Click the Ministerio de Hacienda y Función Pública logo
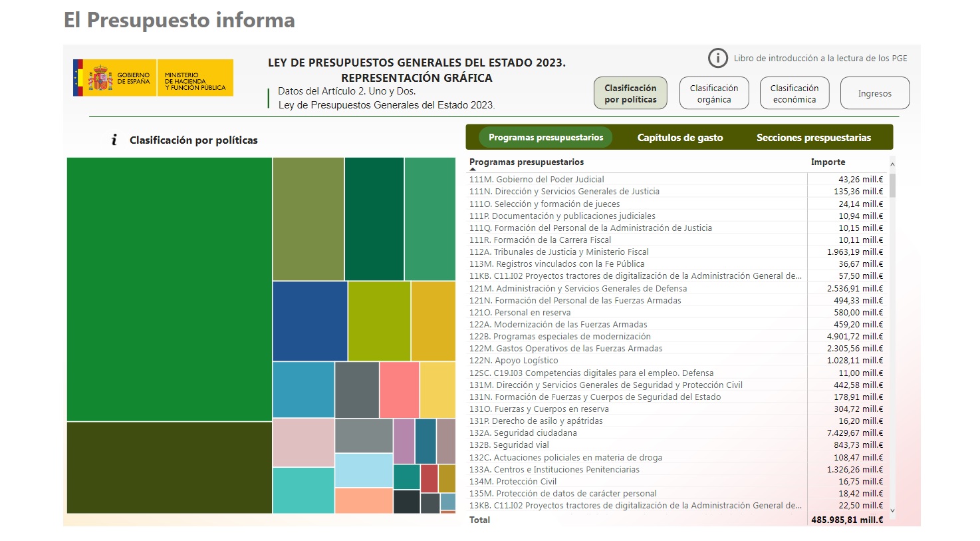The image size is (980, 541). coord(195,78)
